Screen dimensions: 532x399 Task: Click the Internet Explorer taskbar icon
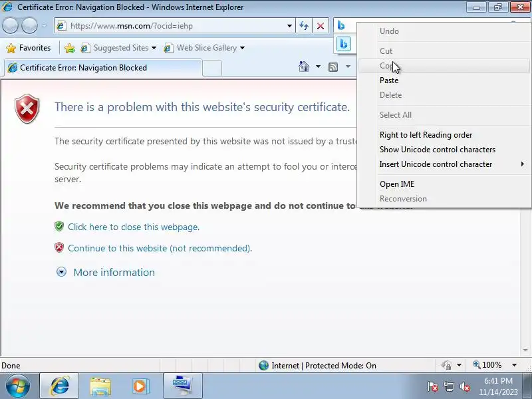tap(59, 386)
